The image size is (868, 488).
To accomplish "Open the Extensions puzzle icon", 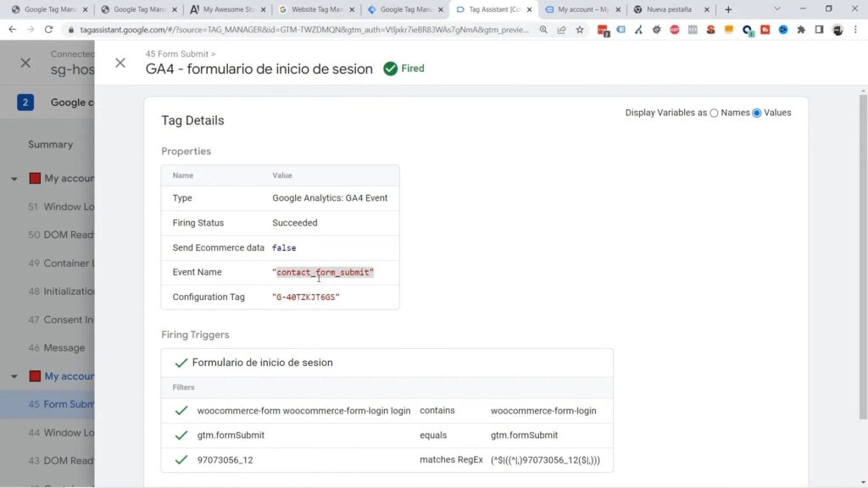I will 801,30.
